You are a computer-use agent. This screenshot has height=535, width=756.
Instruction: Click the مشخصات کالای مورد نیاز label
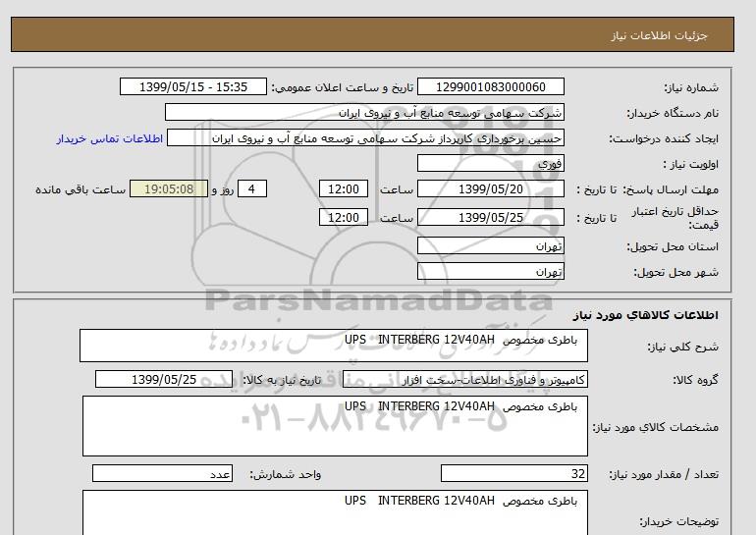click(656, 427)
